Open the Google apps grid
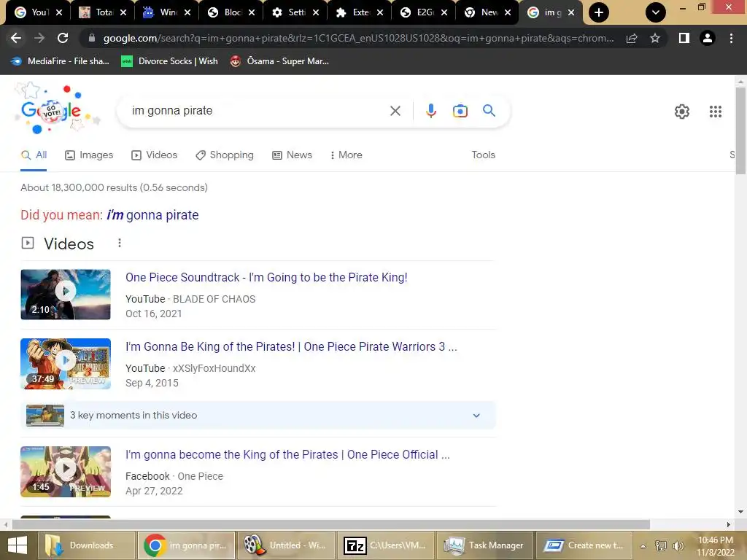The width and height of the screenshot is (747, 560). tap(715, 112)
